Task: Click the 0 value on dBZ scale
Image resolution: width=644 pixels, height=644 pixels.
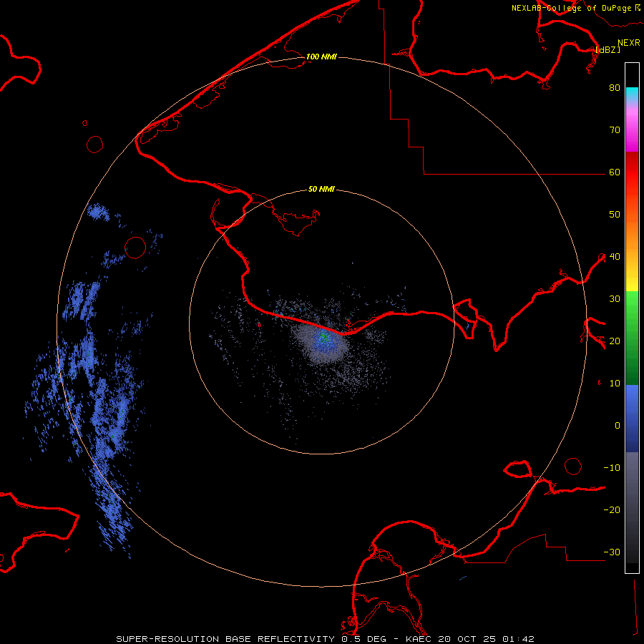Action: click(x=618, y=426)
